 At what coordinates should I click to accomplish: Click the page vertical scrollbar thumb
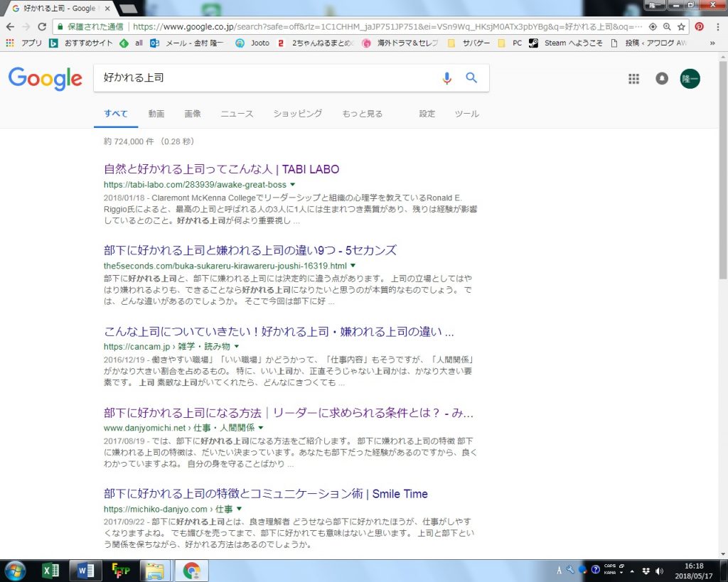[x=722, y=169]
